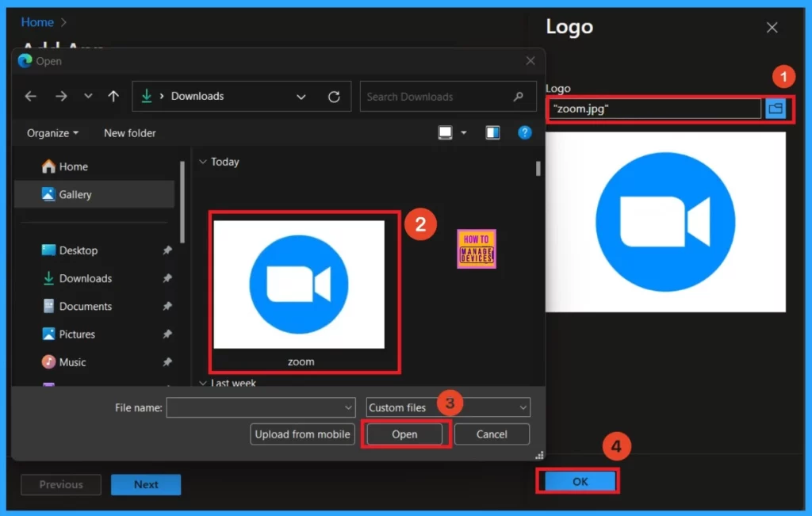Click the file list scrollbar
812x516 pixels.
point(538,168)
